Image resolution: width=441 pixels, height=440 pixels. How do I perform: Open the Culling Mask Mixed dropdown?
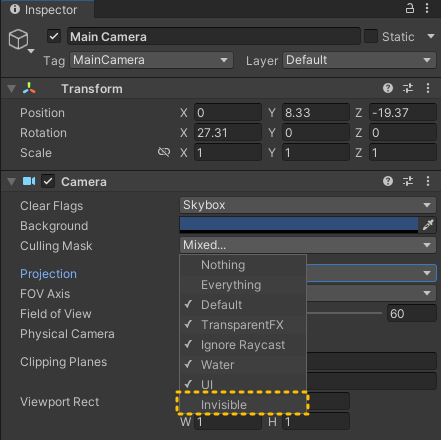coord(308,245)
